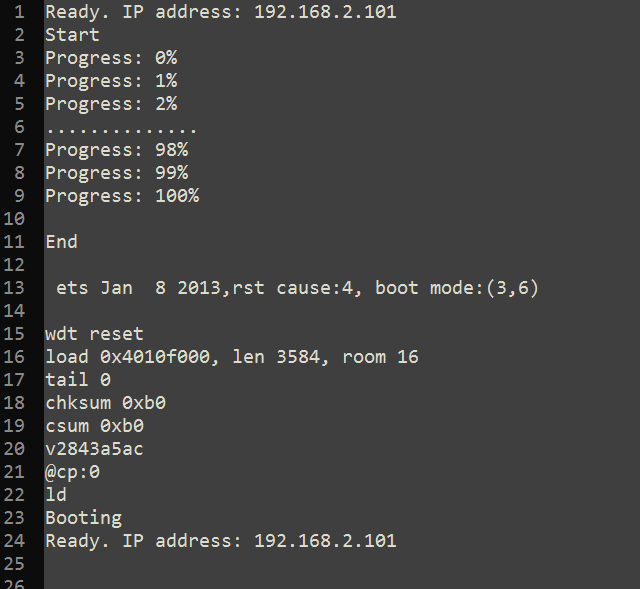The width and height of the screenshot is (640, 589).
Task: Select the 'Start' text on line 2
Action: 72,35
